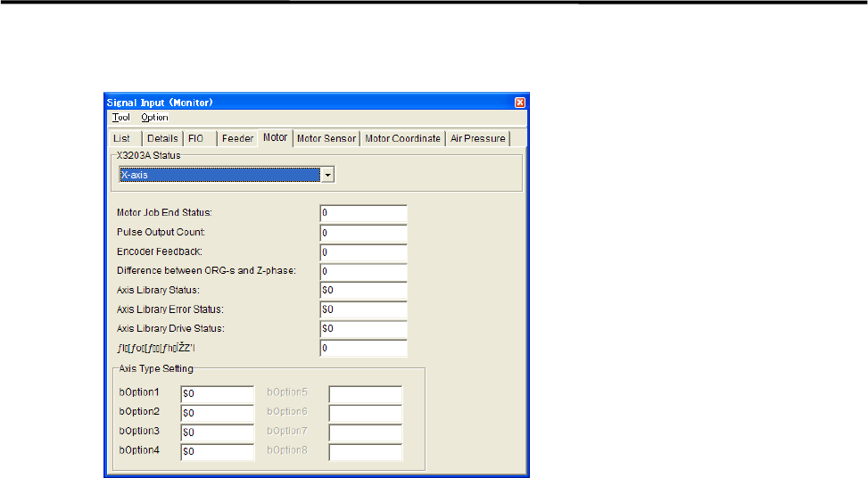Close the Signal Input (Monitor) window

click(x=520, y=103)
